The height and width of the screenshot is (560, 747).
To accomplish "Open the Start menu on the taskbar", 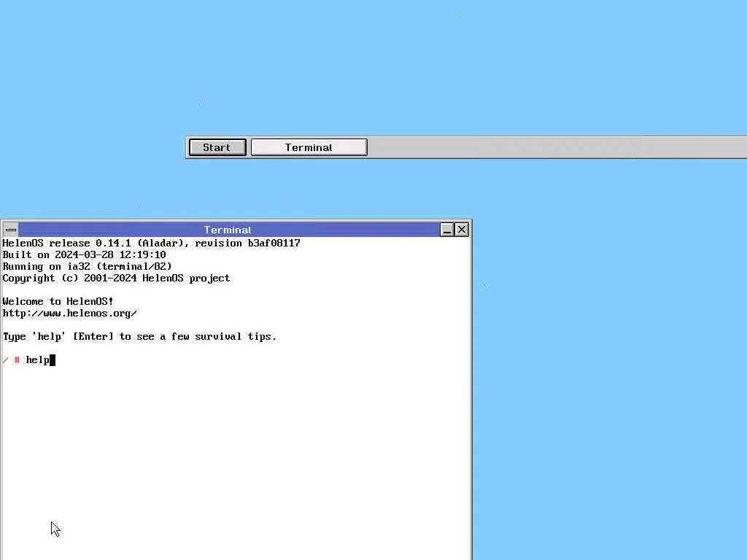I will coord(217,147).
